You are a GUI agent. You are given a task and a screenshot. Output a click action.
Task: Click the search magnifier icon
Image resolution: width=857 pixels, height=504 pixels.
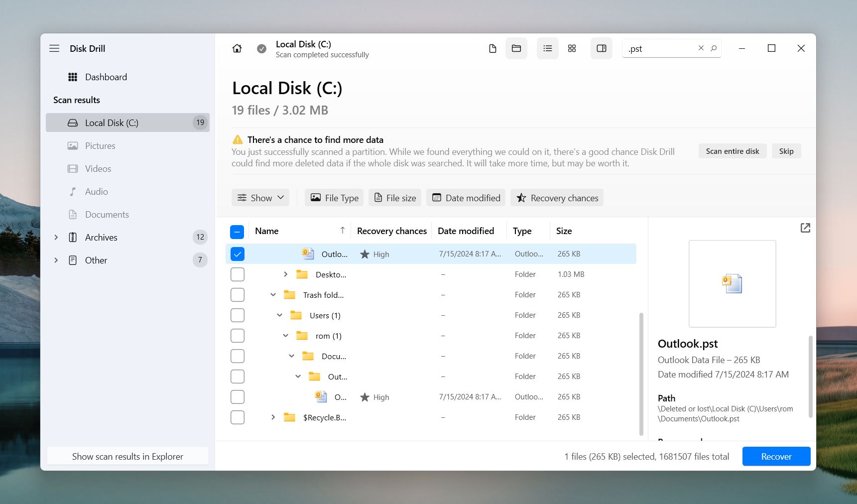click(x=714, y=48)
